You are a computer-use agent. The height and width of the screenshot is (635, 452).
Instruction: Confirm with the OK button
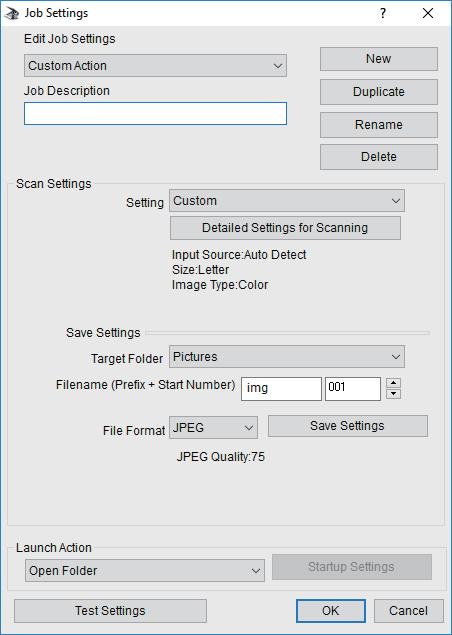coord(330,611)
